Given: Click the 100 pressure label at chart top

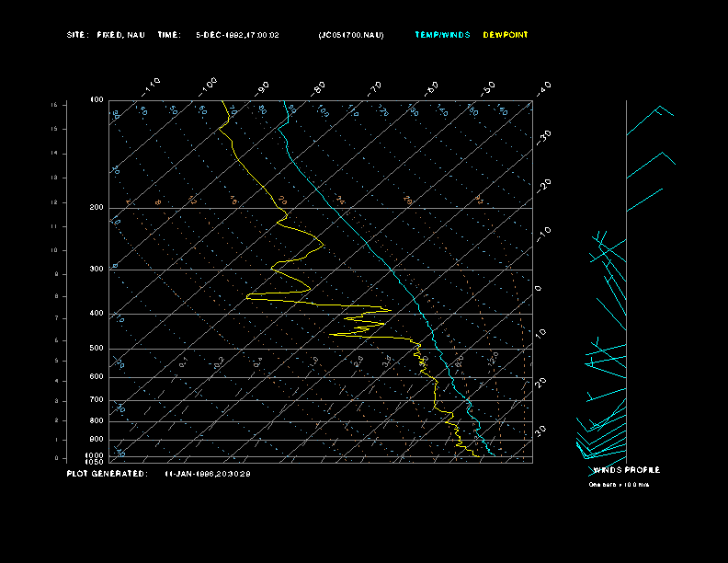Looking at the screenshot, I should pos(96,99).
